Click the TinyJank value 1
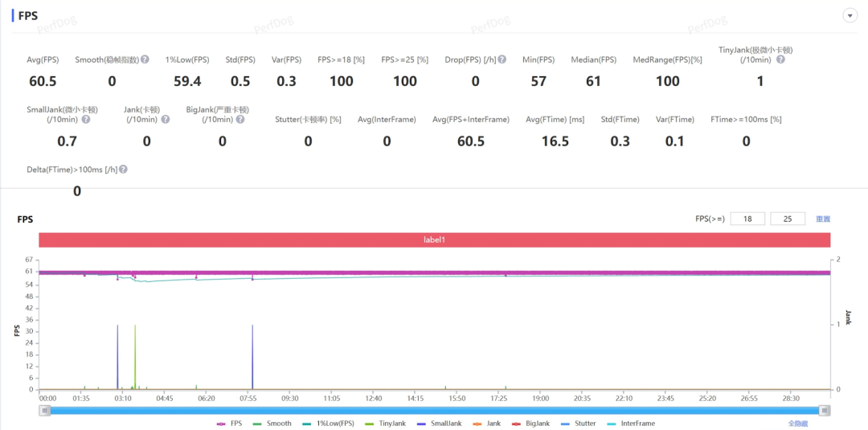This screenshot has width=868, height=430. click(760, 81)
